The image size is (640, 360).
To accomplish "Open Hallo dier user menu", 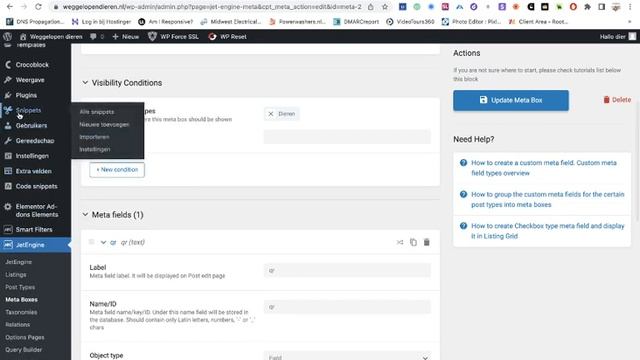I will (x=618, y=36).
